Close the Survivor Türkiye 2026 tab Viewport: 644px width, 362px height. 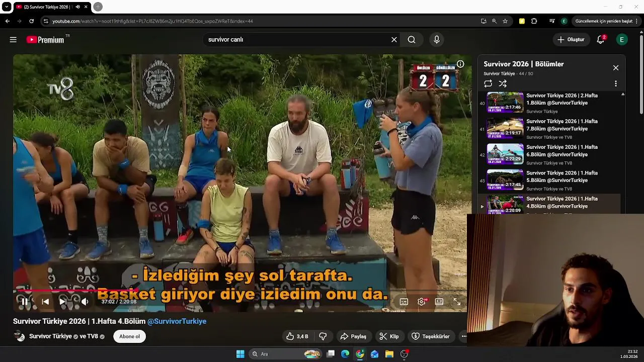[86, 7]
